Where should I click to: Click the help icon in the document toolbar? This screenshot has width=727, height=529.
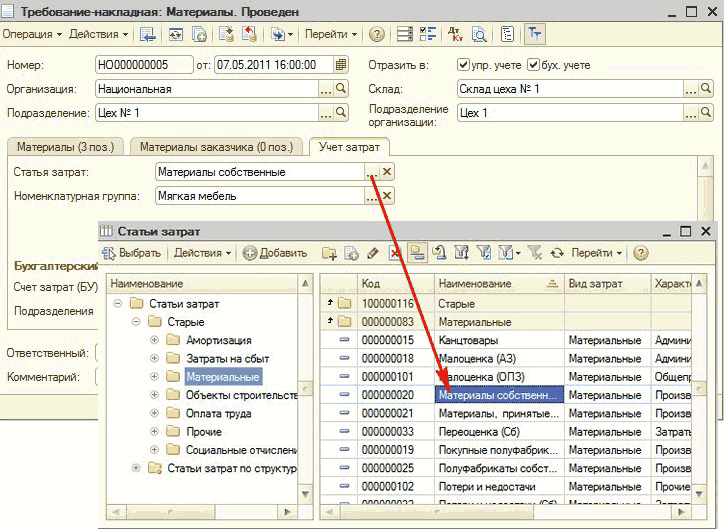pos(377,34)
